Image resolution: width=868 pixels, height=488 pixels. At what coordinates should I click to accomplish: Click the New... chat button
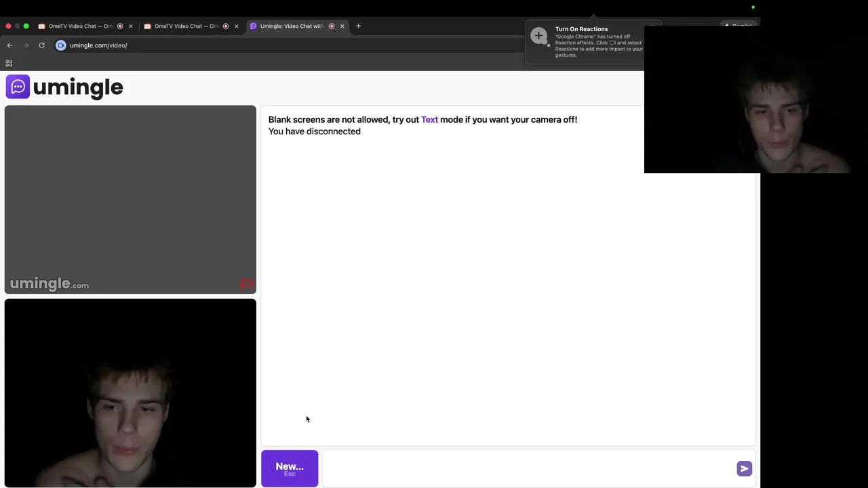coord(290,468)
